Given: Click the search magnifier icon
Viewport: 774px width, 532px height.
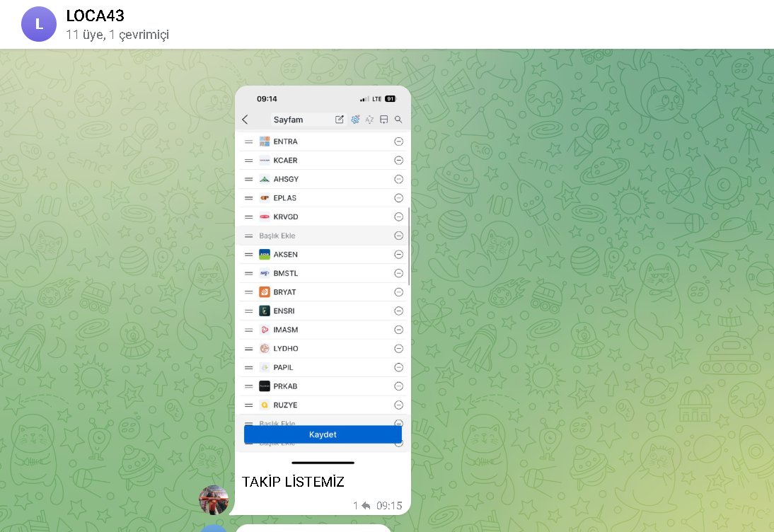Looking at the screenshot, I should (398, 120).
